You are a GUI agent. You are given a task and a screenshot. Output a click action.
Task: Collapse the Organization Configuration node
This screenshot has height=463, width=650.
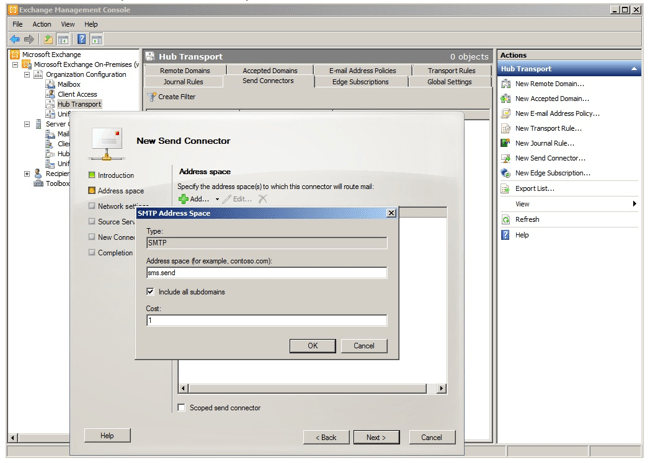click(x=27, y=75)
